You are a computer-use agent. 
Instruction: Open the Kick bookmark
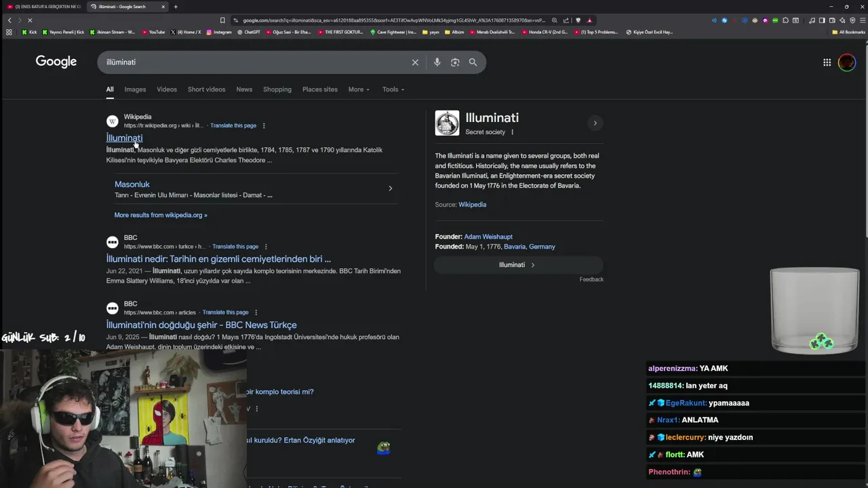tap(29, 32)
